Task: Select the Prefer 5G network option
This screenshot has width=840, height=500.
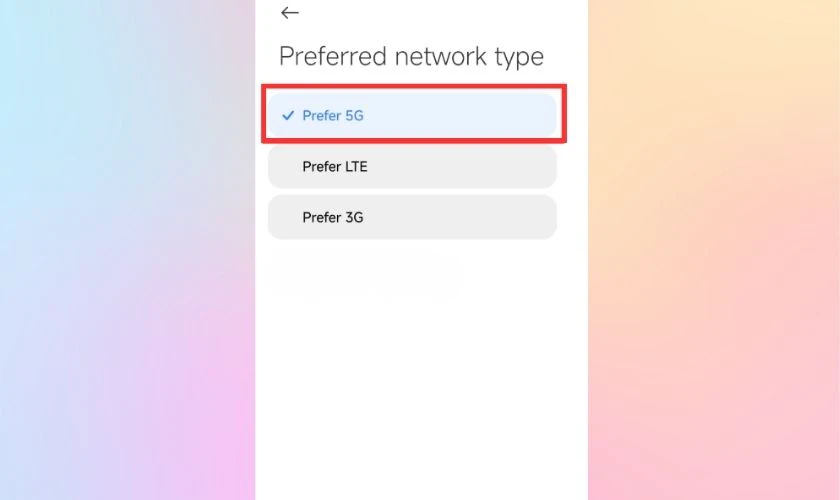Action: 412,115
